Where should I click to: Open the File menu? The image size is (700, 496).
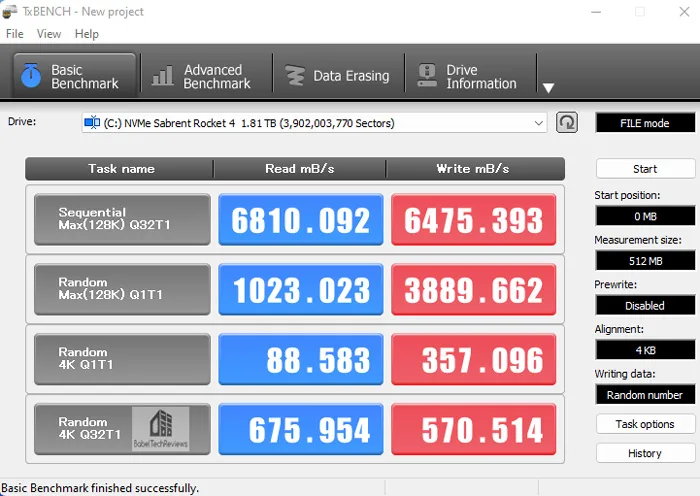[x=15, y=34]
